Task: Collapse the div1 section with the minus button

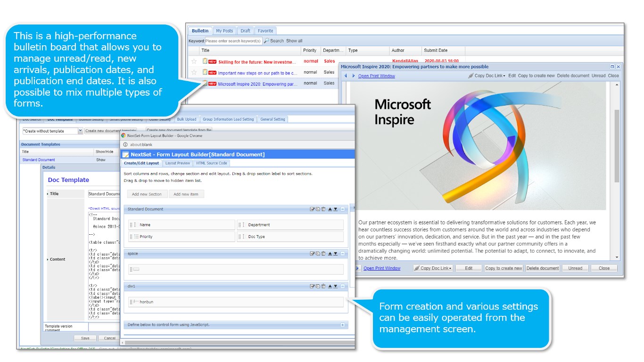Action: coord(343,286)
